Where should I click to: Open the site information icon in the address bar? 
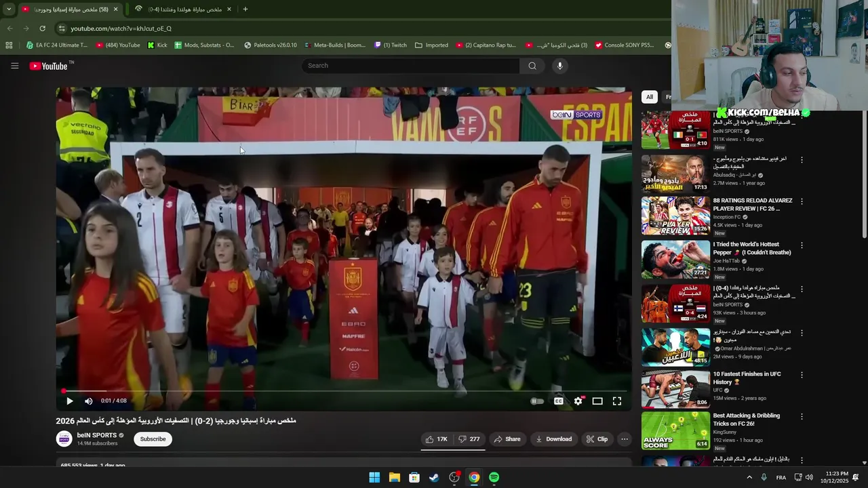pos(62,28)
